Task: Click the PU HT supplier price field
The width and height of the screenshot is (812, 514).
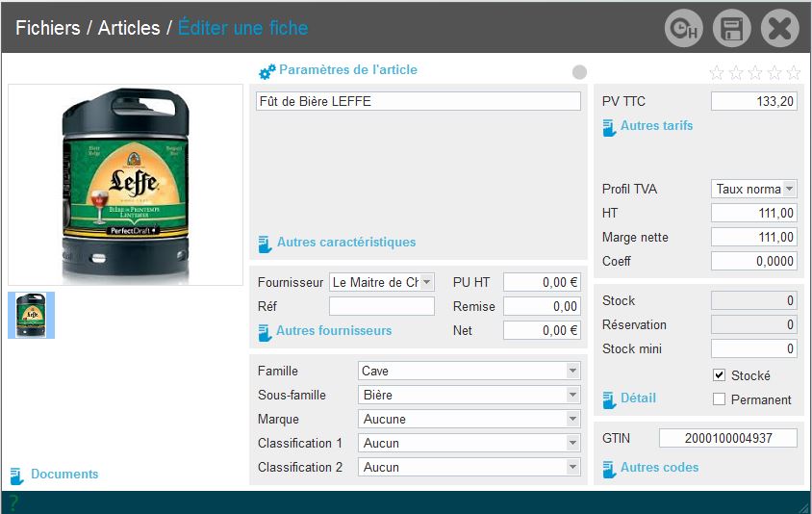Action: tap(542, 282)
